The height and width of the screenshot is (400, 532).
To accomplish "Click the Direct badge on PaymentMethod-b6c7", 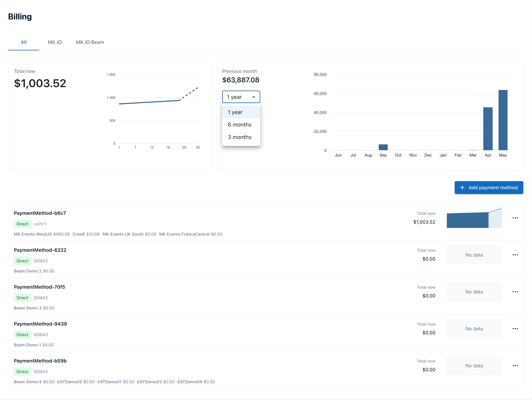I will tap(22, 224).
